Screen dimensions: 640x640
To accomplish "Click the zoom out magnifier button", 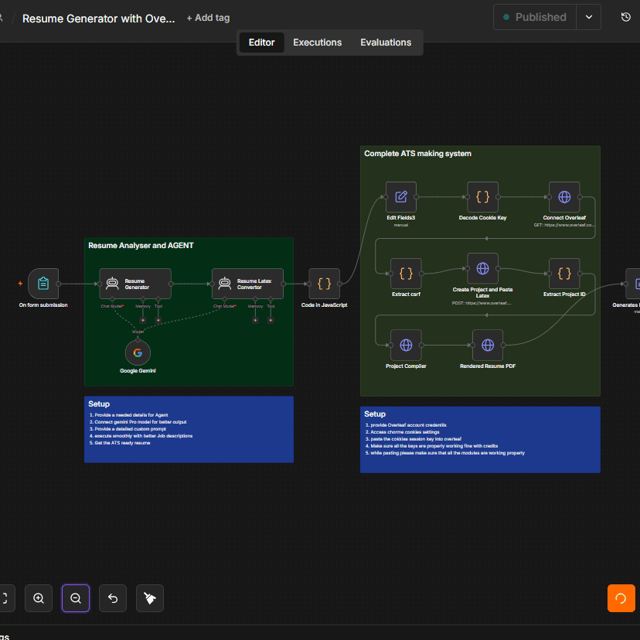I will 76,598.
